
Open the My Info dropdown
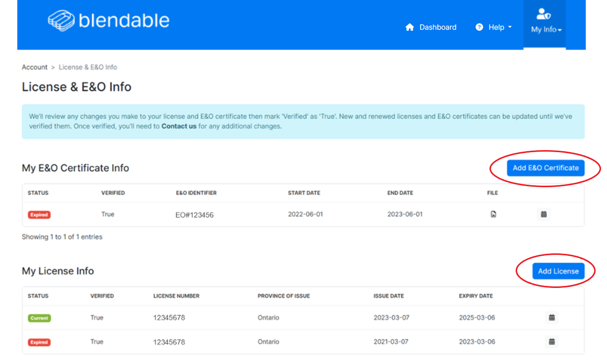545,30
